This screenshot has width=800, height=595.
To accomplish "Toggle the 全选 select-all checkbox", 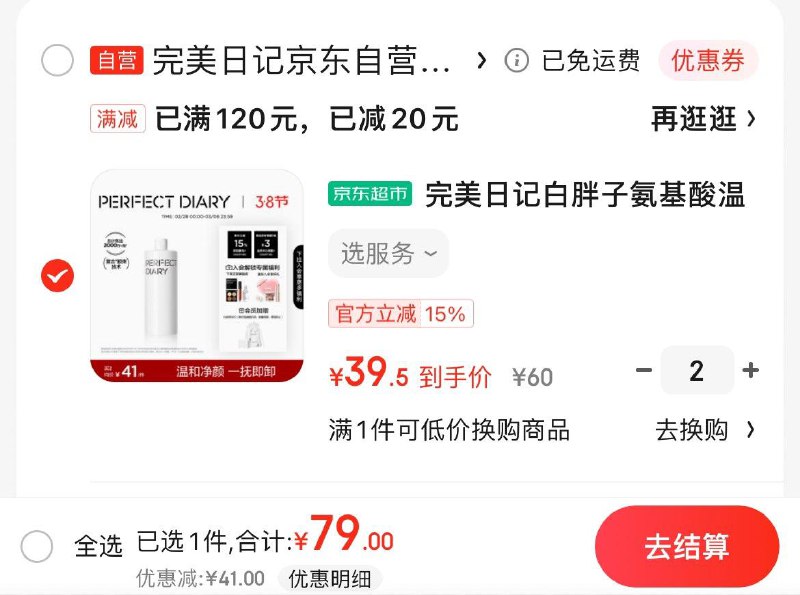I will 37,546.
